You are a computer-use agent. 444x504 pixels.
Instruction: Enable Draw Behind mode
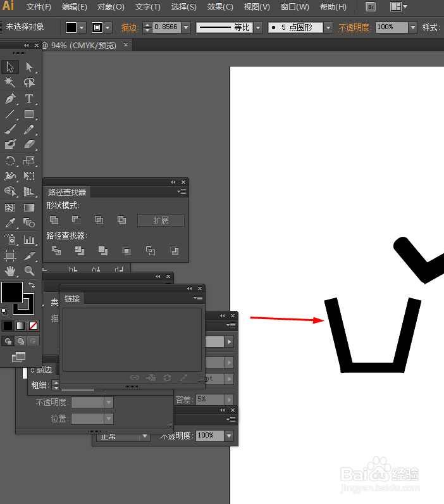(x=20, y=341)
